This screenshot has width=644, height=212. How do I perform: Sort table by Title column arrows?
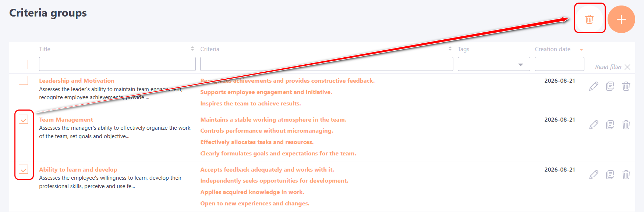click(x=192, y=49)
